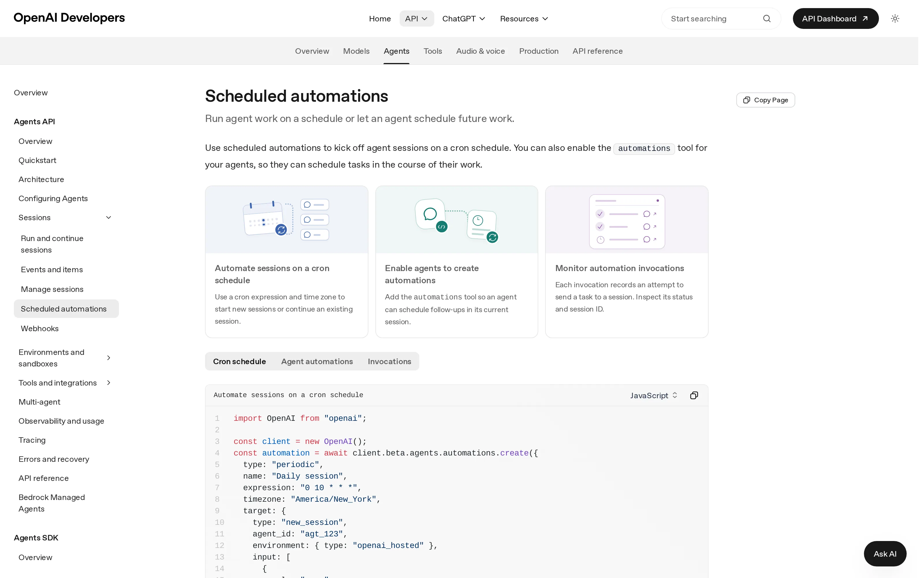Open Monitor automation invocations card
The width and height of the screenshot is (924, 578).
point(627,262)
